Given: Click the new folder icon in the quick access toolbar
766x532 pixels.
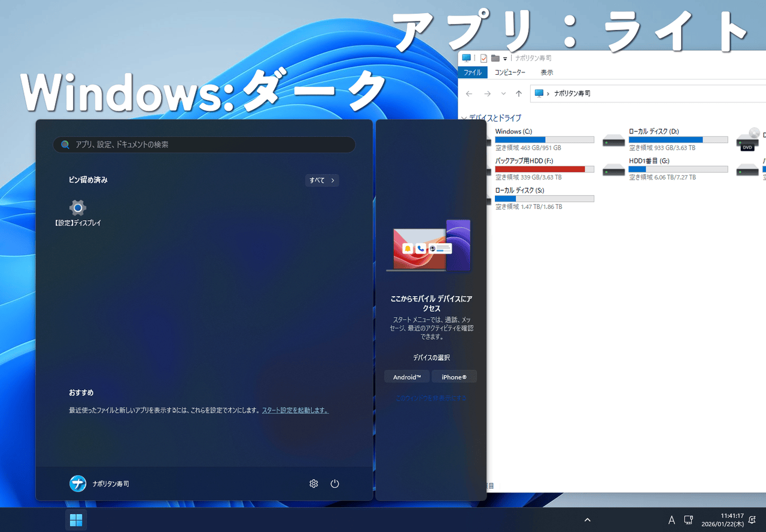Looking at the screenshot, I should coord(496,58).
